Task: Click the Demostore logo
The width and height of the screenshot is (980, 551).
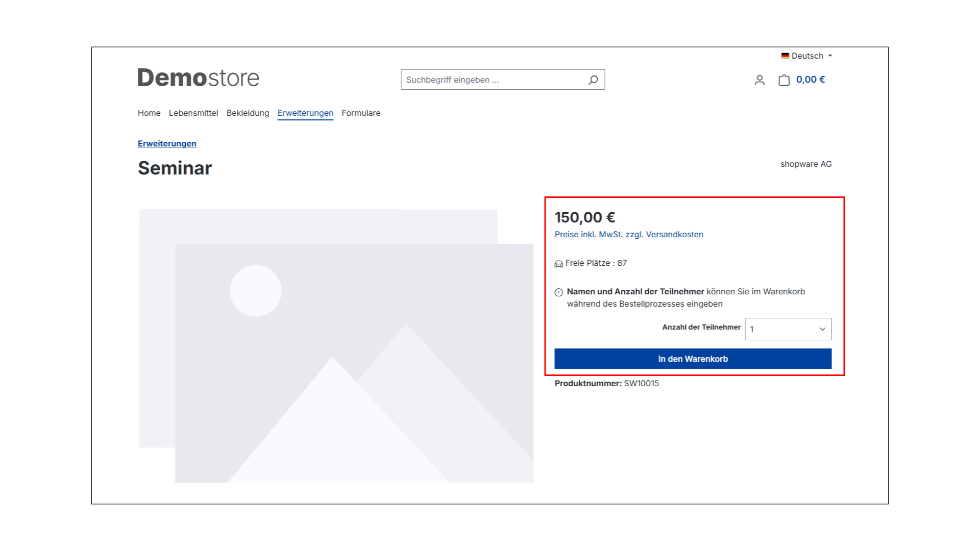Action: tap(199, 78)
